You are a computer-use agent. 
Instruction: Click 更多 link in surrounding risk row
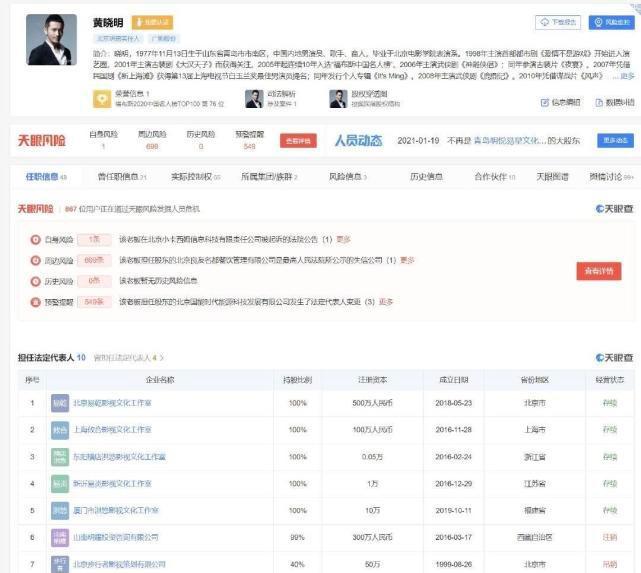tap(407, 260)
